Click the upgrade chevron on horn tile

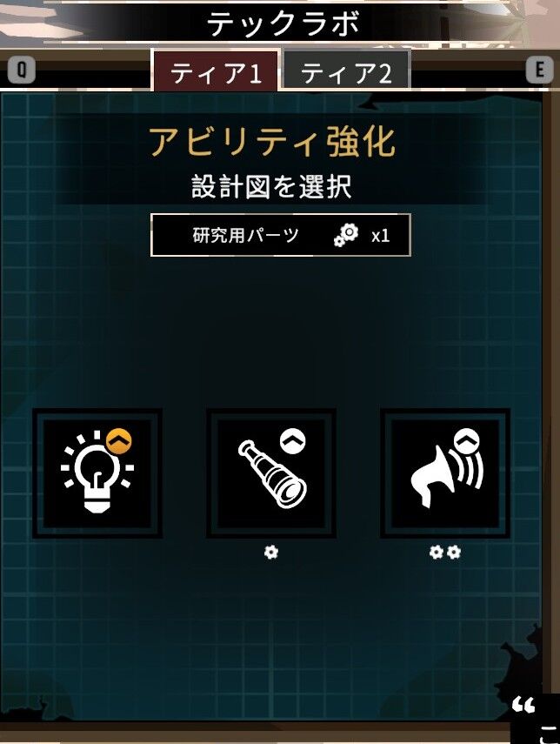pos(467,441)
